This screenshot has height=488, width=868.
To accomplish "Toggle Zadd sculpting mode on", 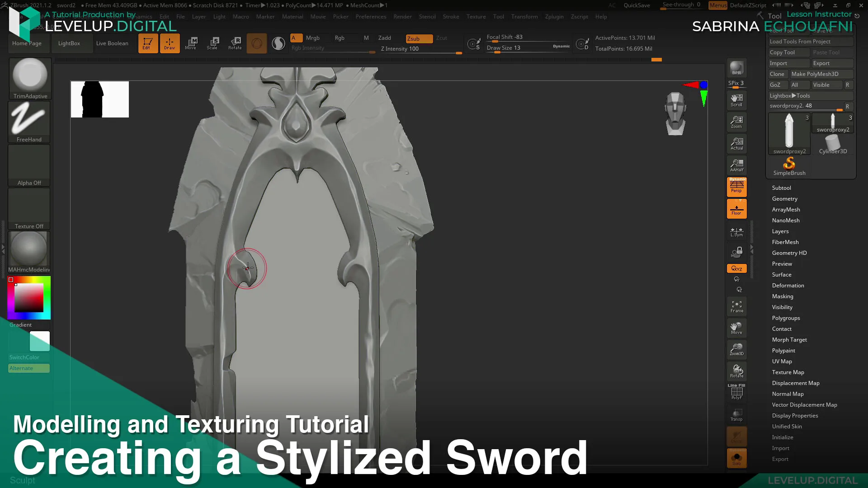I will tap(384, 38).
